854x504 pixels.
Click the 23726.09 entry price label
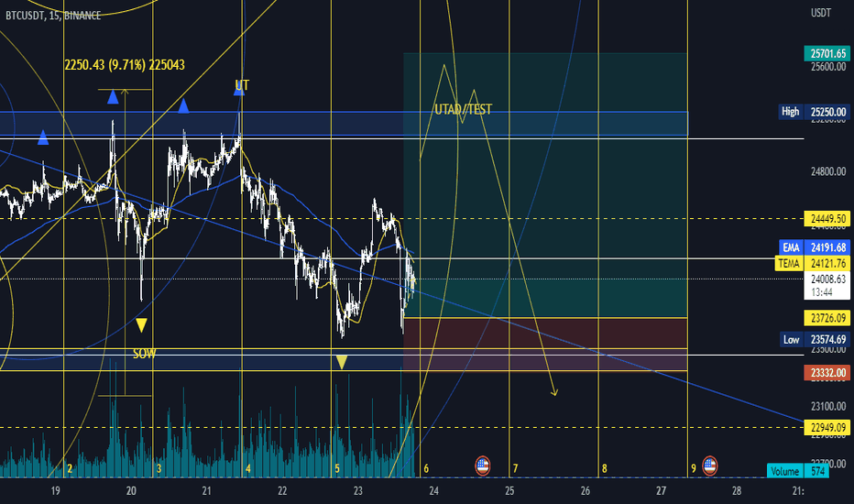pyautogui.click(x=827, y=318)
